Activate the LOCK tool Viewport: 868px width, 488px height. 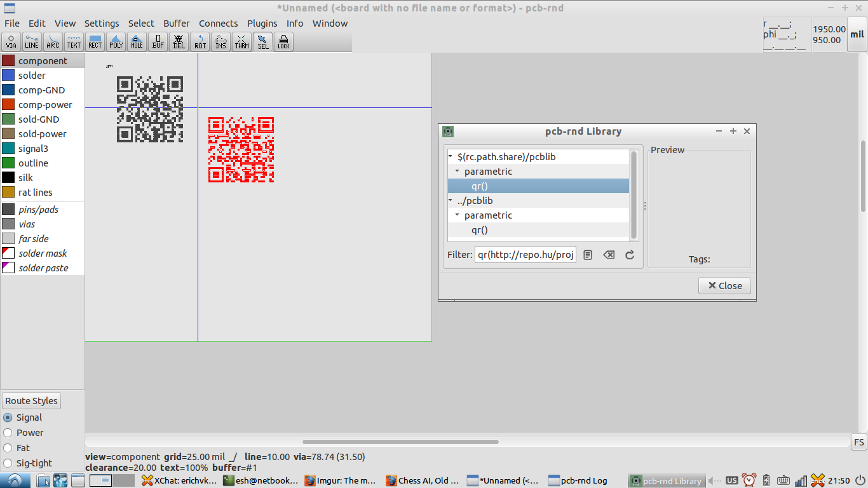pos(283,41)
